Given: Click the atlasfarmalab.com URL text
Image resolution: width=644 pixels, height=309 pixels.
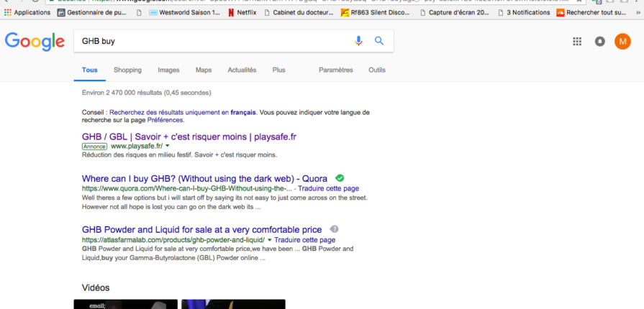Looking at the screenshot, I should click(x=173, y=240).
